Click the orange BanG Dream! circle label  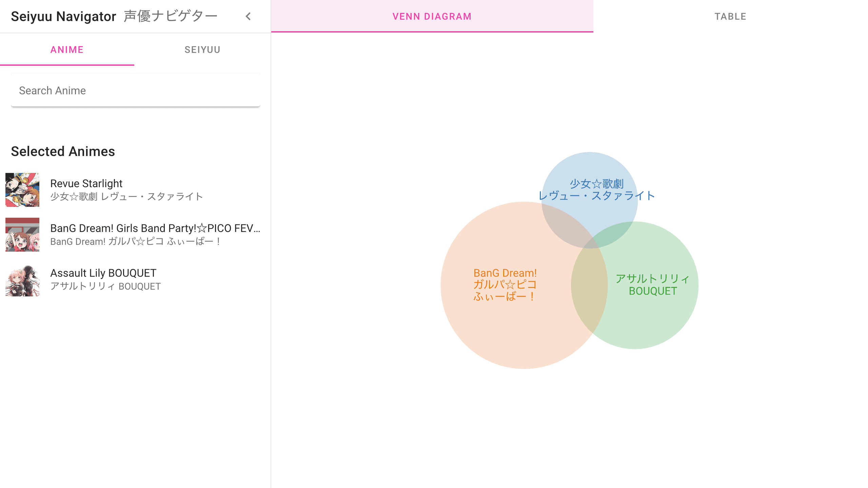pyautogui.click(x=505, y=285)
